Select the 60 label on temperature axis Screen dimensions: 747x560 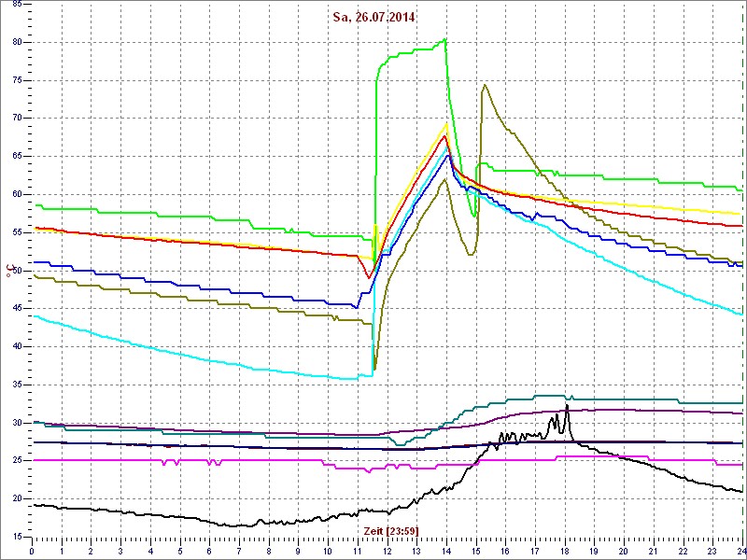[x=15, y=195]
